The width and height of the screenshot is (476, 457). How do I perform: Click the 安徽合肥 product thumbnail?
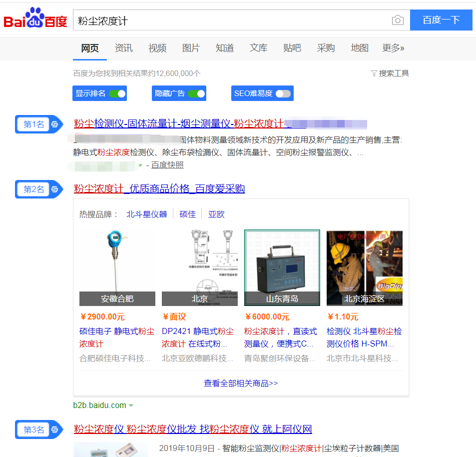coord(117,267)
